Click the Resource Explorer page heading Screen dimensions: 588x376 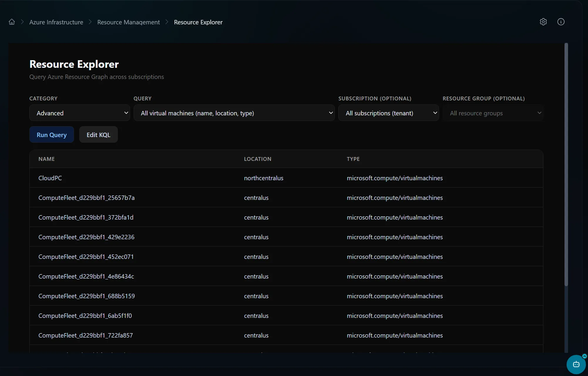(x=74, y=64)
